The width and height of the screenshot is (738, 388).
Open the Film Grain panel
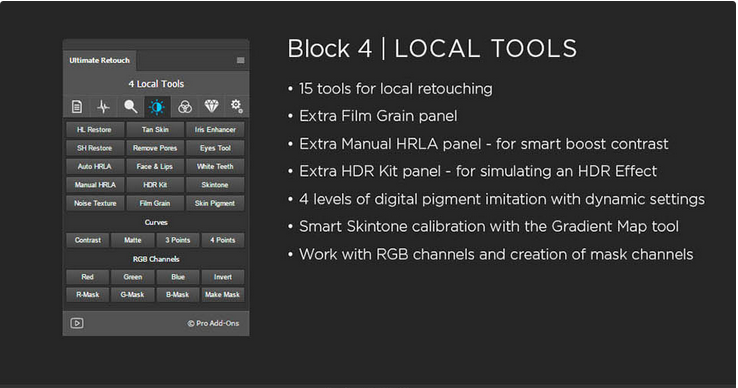coord(155,203)
